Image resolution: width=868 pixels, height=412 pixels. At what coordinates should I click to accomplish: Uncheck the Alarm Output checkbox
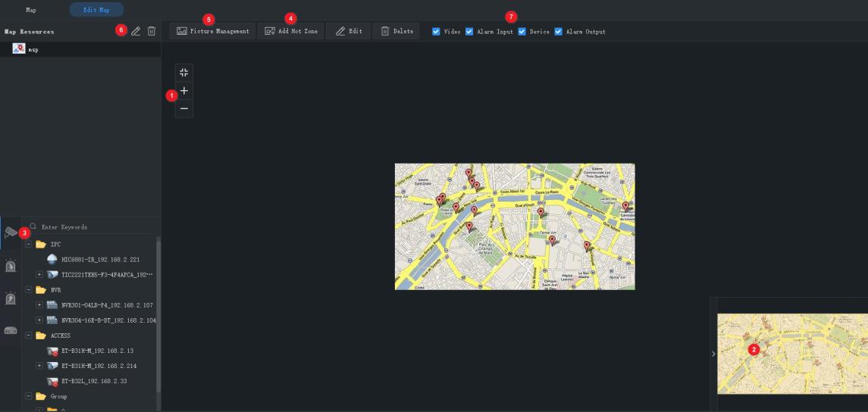pos(559,32)
